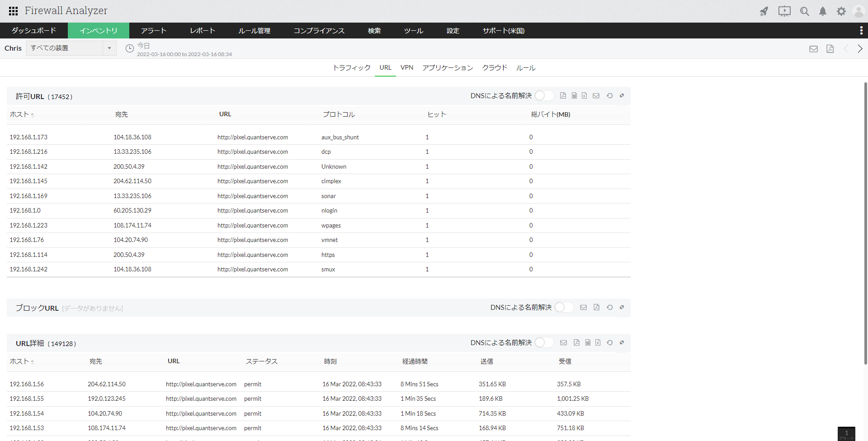Click the rocket quick-start icon in header

(x=764, y=11)
